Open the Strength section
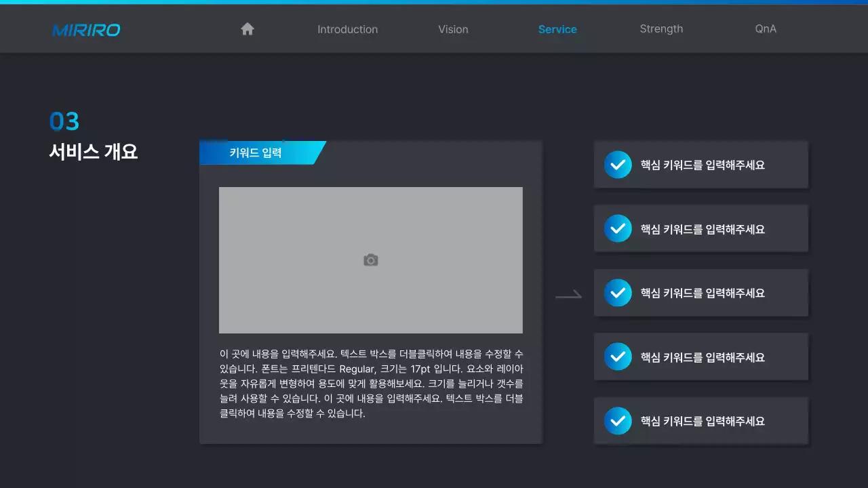 point(661,29)
